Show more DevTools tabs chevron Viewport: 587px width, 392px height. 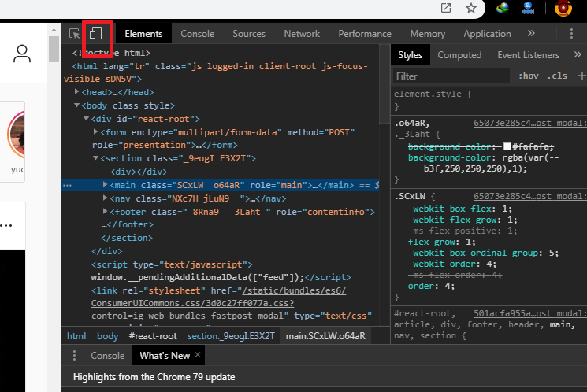[x=531, y=33]
